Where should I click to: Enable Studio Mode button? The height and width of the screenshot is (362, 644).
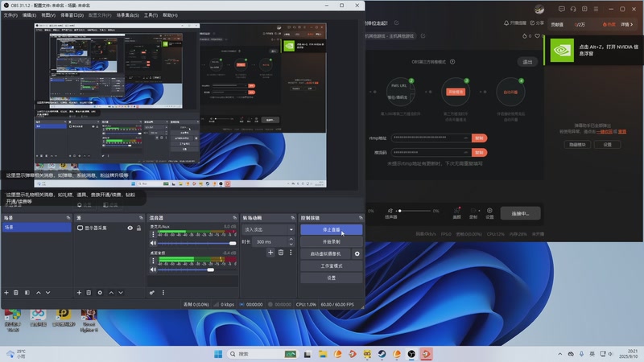331,265
